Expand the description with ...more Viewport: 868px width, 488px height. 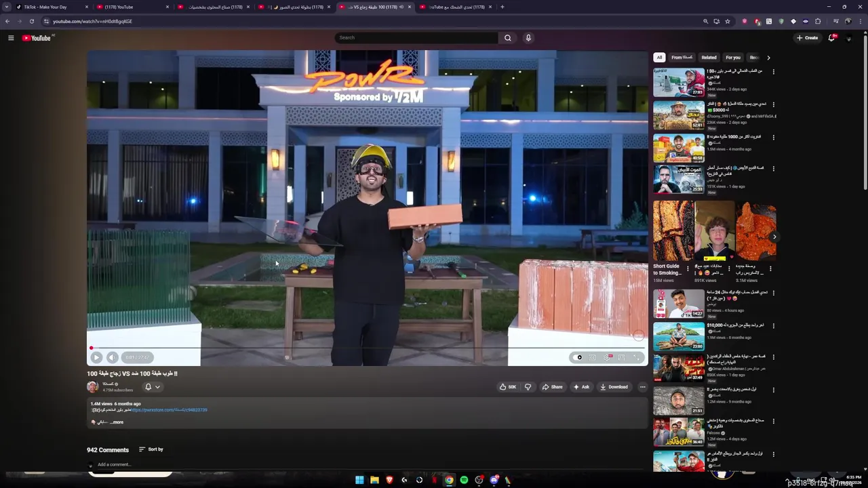coord(117,422)
